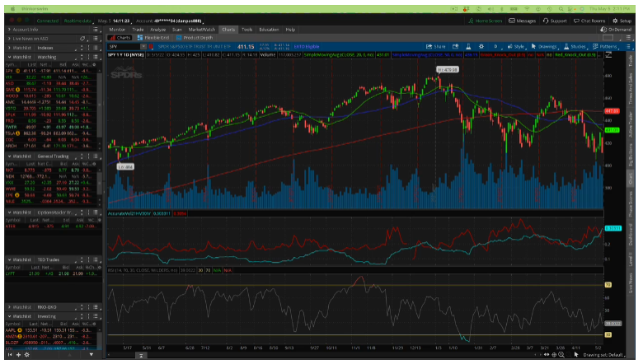The width and height of the screenshot is (643, 364).
Task: Click the account selector dropdown
Action: (x=170, y=21)
